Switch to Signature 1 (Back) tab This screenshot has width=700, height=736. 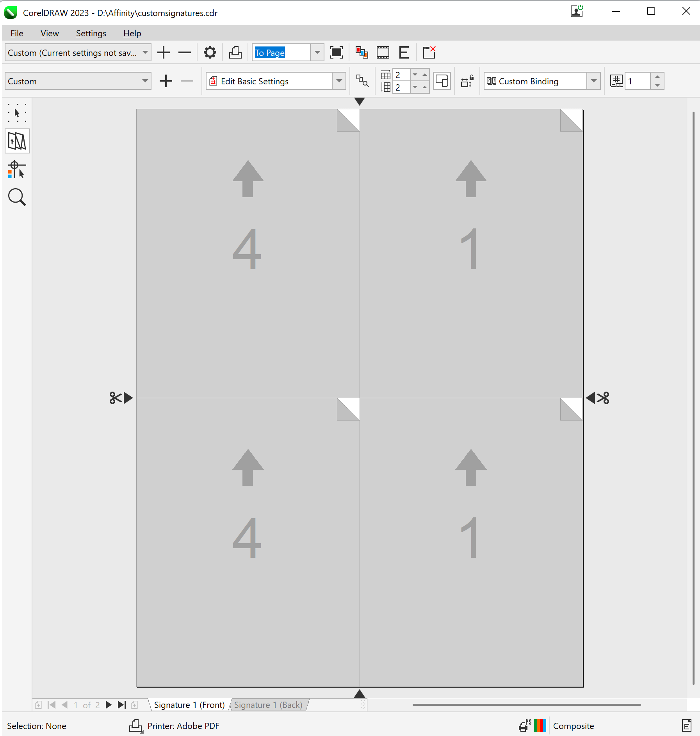pos(268,705)
